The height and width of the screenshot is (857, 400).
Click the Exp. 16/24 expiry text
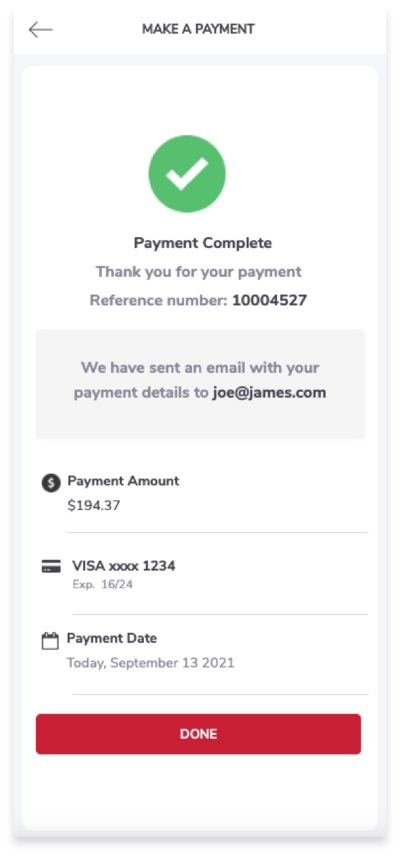(x=103, y=585)
